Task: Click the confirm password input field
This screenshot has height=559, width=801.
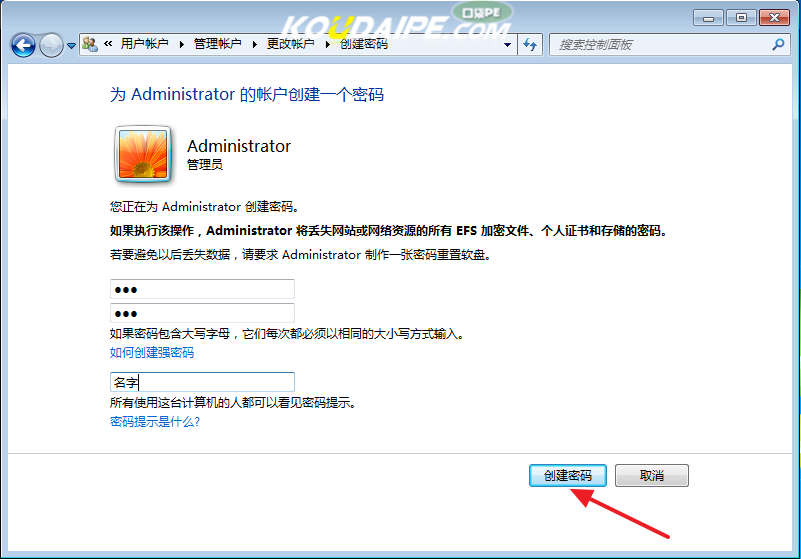Action: [x=202, y=313]
